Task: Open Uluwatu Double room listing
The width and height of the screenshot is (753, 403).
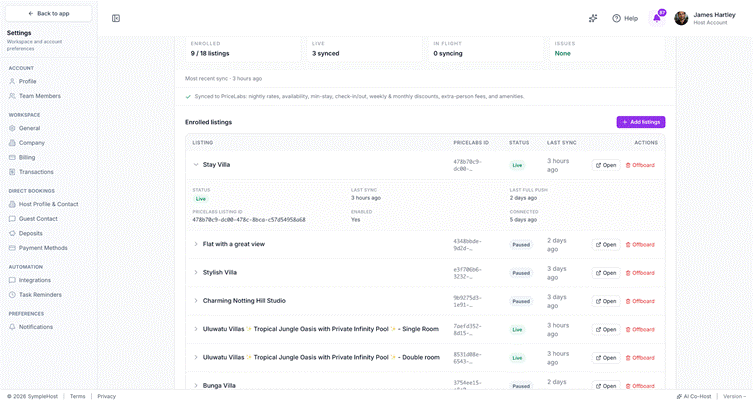Action: (x=606, y=358)
